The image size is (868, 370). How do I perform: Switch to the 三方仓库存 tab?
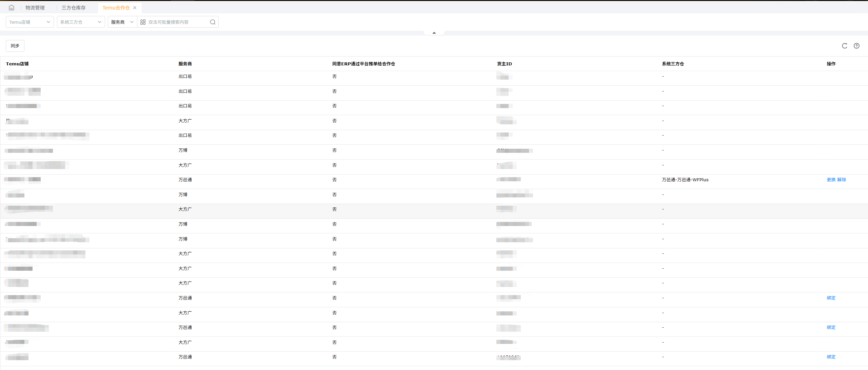point(74,7)
